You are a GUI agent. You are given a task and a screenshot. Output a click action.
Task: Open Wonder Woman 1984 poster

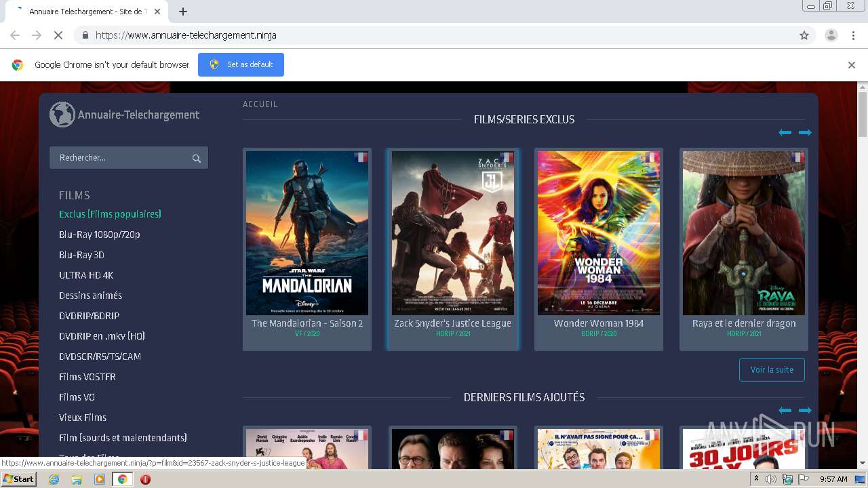coord(599,233)
